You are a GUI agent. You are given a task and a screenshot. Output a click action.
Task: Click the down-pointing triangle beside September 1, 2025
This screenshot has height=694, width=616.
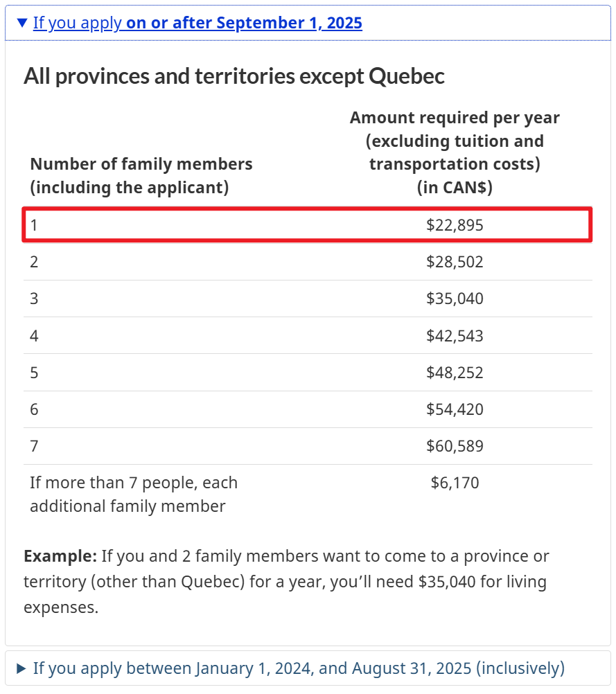22,23
